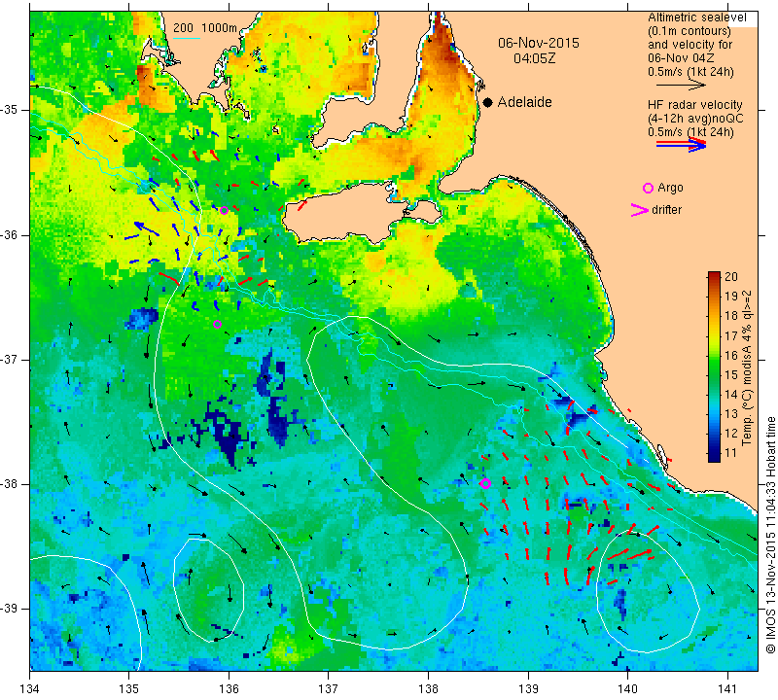778x700 pixels.
Task: Click the '141' longitude axis label
Action: tap(727, 689)
